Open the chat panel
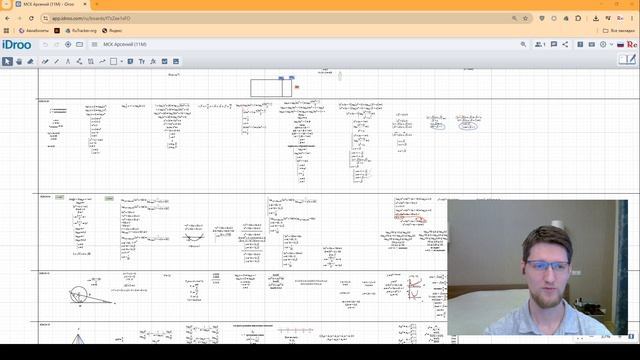The height and width of the screenshot is (360, 640). coord(554,44)
